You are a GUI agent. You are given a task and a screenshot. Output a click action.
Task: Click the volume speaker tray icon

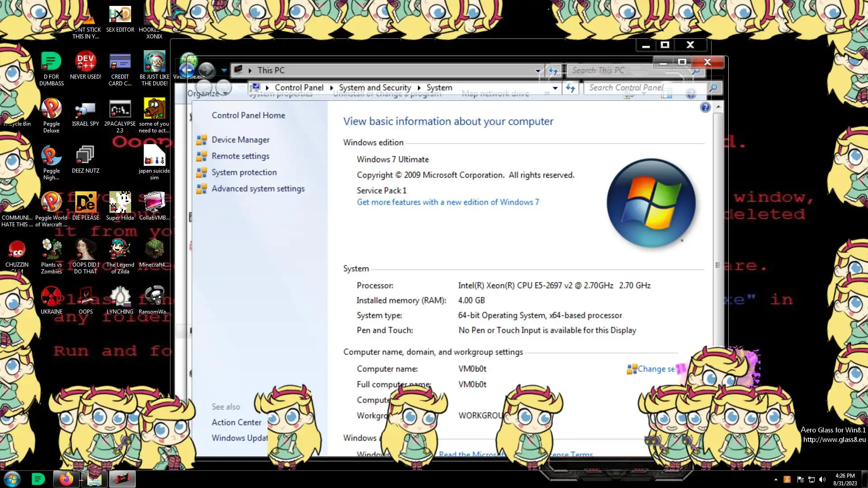point(822,479)
